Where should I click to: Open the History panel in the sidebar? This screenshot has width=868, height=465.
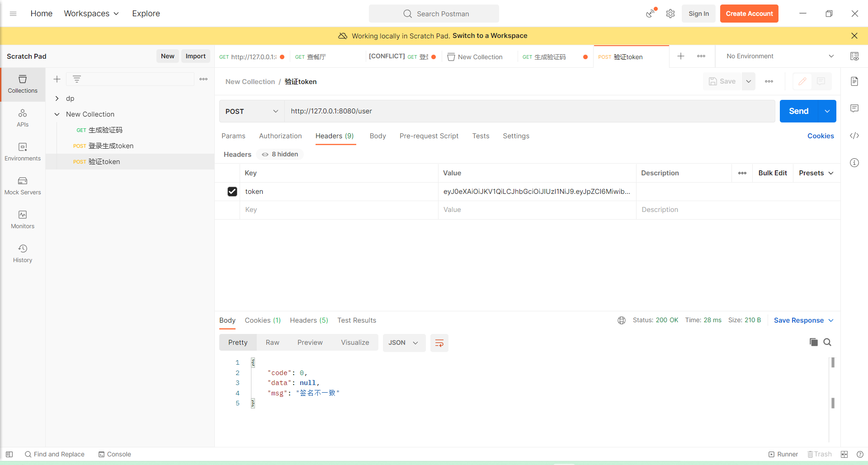(x=22, y=252)
